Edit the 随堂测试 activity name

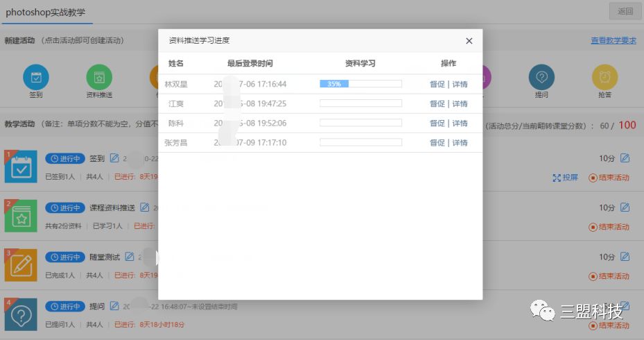click(x=130, y=257)
